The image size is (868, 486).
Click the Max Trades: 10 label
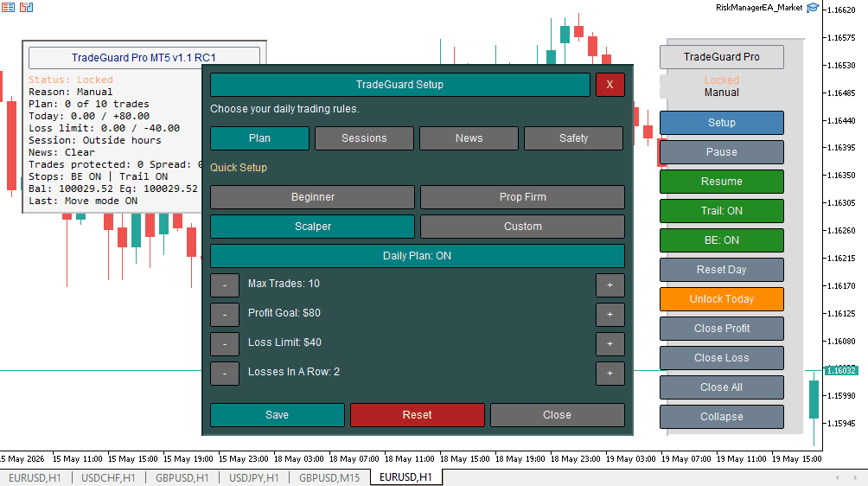click(284, 284)
